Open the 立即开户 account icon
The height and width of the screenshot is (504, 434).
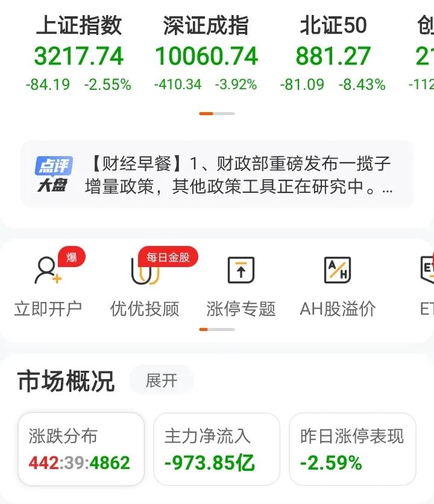click(48, 270)
